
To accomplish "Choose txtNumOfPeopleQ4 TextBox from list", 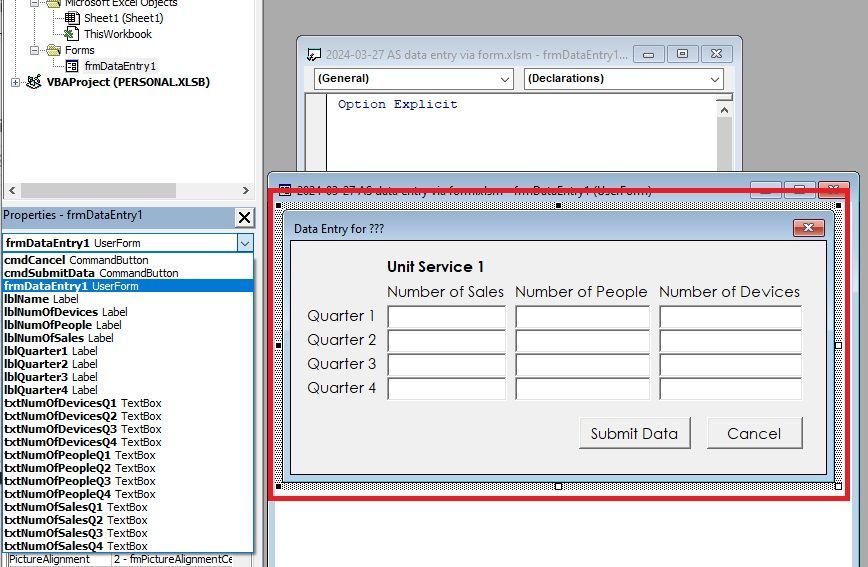I will [128, 494].
